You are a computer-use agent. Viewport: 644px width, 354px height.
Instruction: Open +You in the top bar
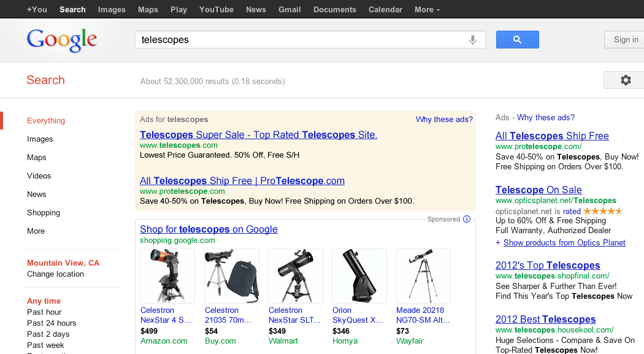tap(37, 9)
